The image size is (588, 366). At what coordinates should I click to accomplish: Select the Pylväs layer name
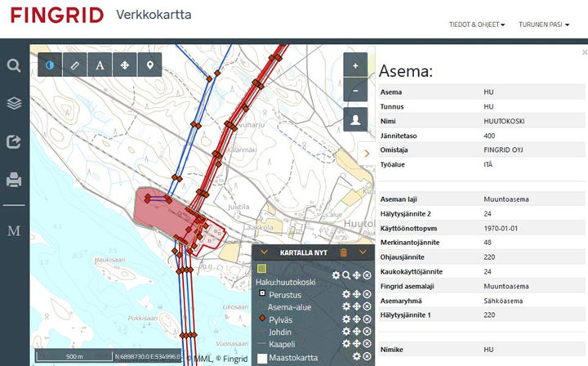pos(280,320)
